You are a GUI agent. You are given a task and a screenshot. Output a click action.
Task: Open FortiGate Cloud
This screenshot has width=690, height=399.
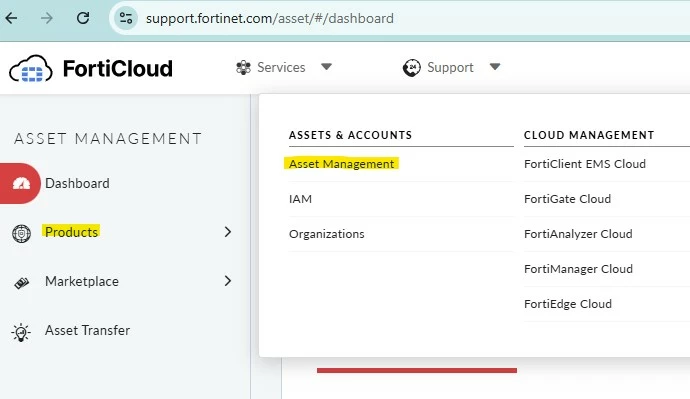coord(567,199)
